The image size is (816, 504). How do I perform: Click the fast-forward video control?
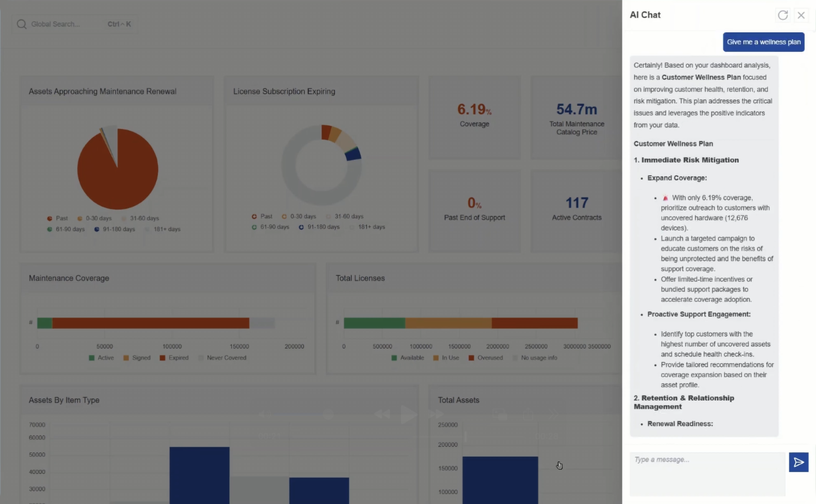click(x=436, y=414)
